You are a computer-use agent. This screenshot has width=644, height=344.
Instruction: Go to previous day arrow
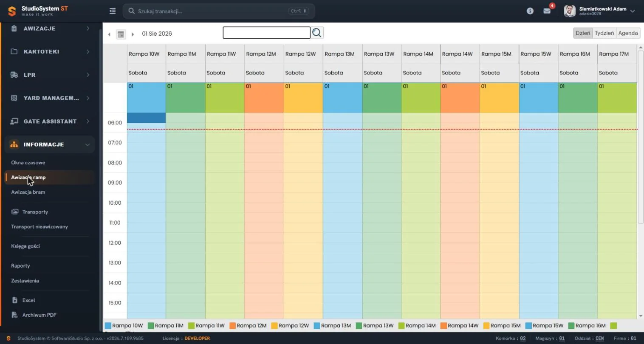pos(109,34)
